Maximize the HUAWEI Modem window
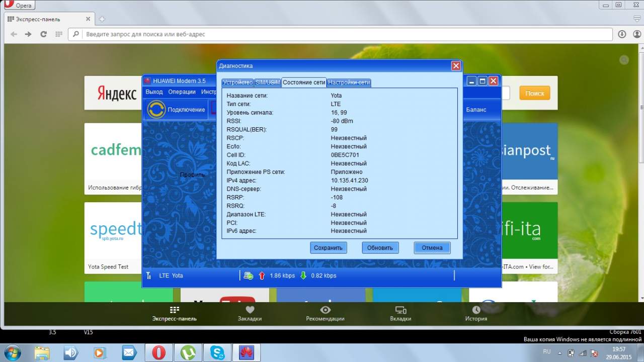 [482, 81]
